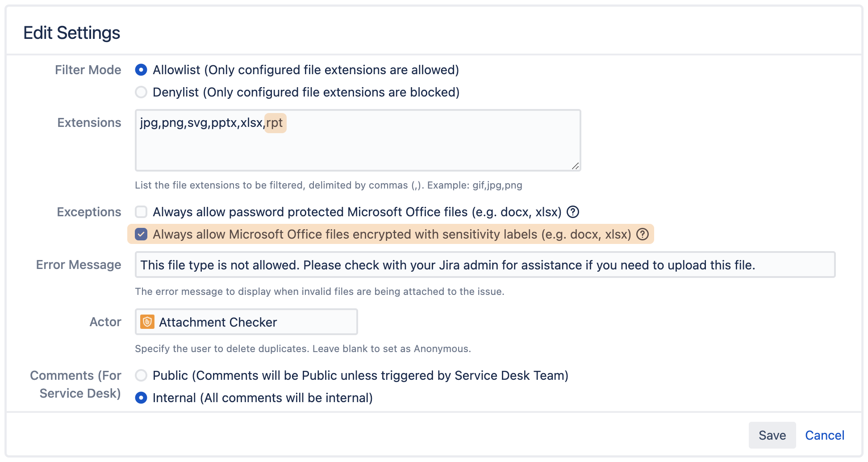Image resolution: width=868 pixels, height=462 pixels.
Task: Enable always allow password protected Office files
Action: pos(141,212)
